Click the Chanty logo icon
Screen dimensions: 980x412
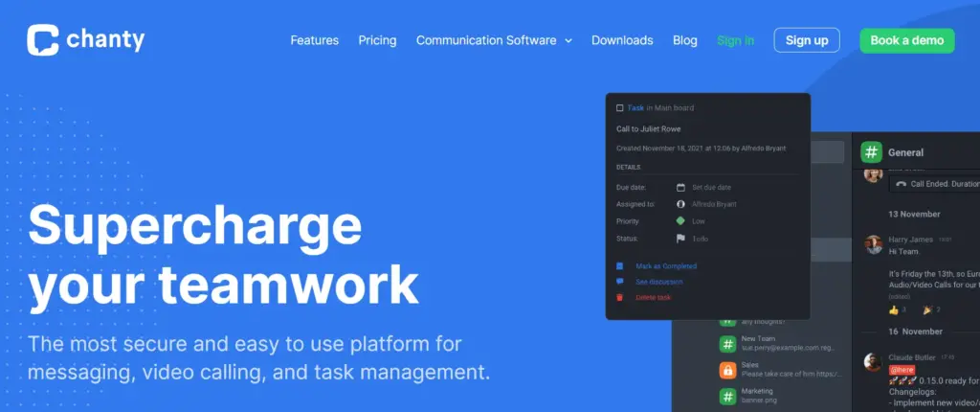point(43,39)
